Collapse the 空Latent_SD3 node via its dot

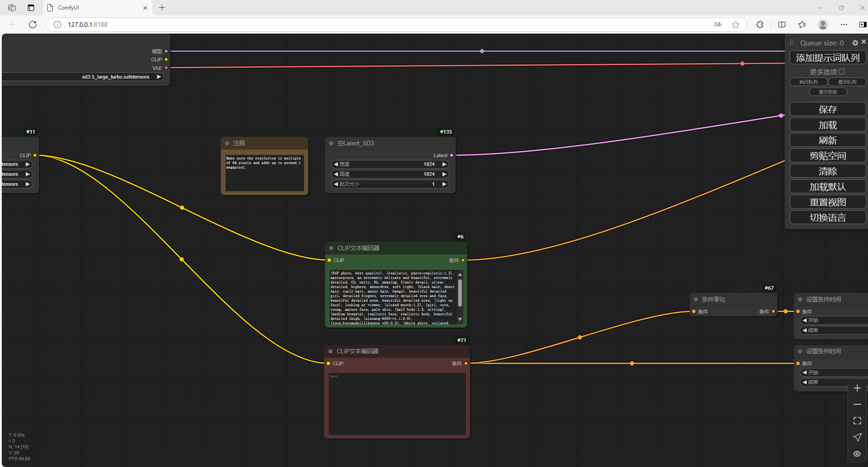[x=331, y=143]
